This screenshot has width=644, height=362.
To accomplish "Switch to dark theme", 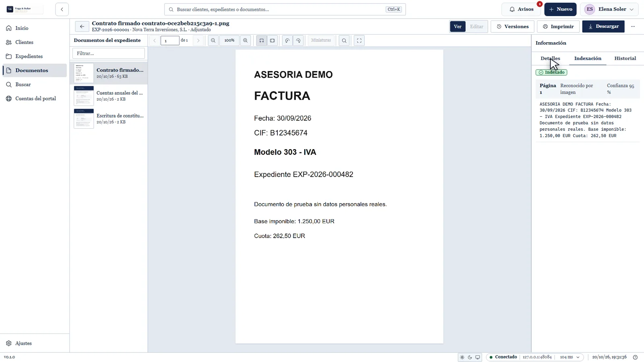I will 470,357.
